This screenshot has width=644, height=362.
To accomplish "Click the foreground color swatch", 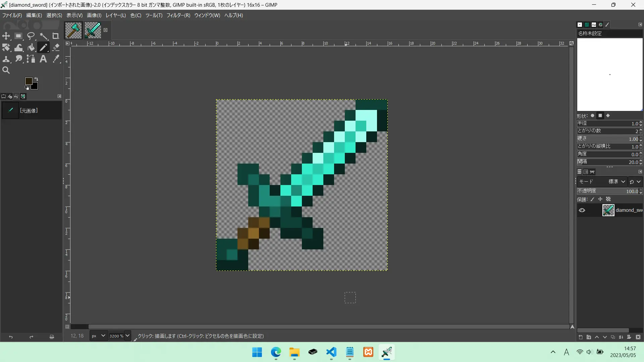I will (x=29, y=81).
